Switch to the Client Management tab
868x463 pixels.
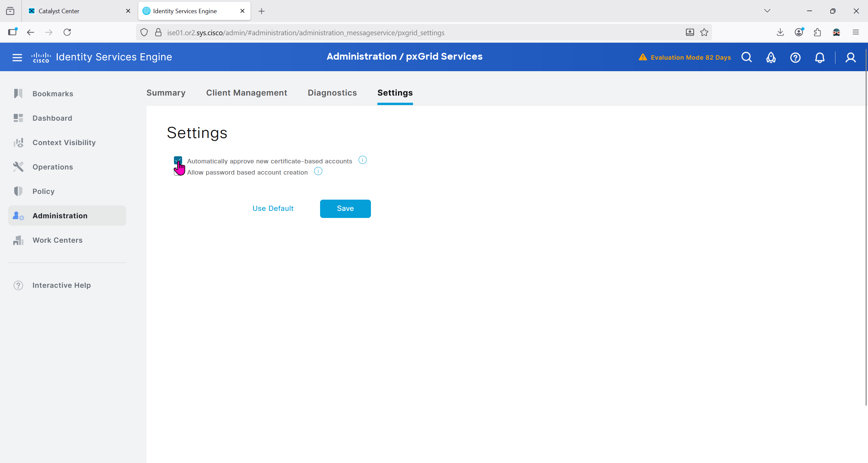pos(246,93)
